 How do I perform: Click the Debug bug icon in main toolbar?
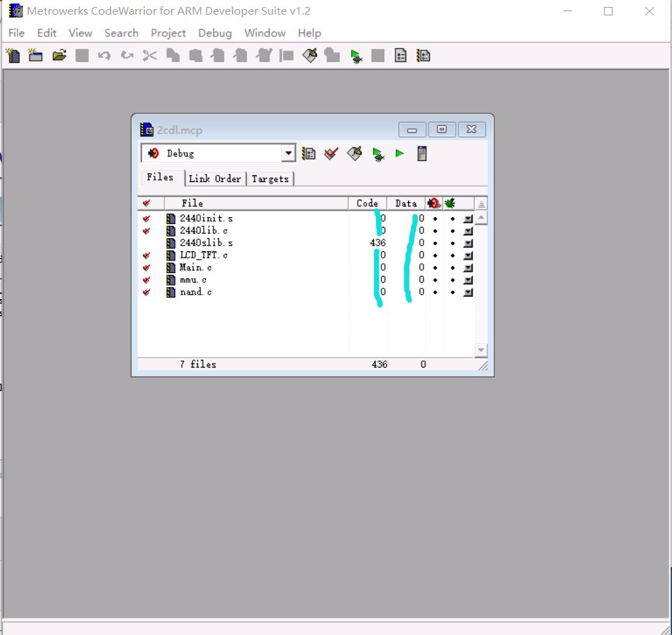click(356, 56)
